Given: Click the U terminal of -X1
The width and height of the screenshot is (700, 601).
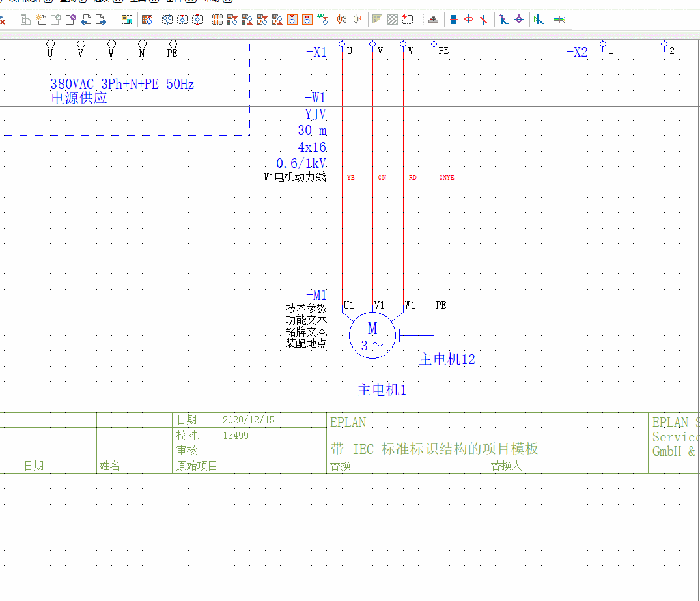Looking at the screenshot, I should (x=342, y=44).
